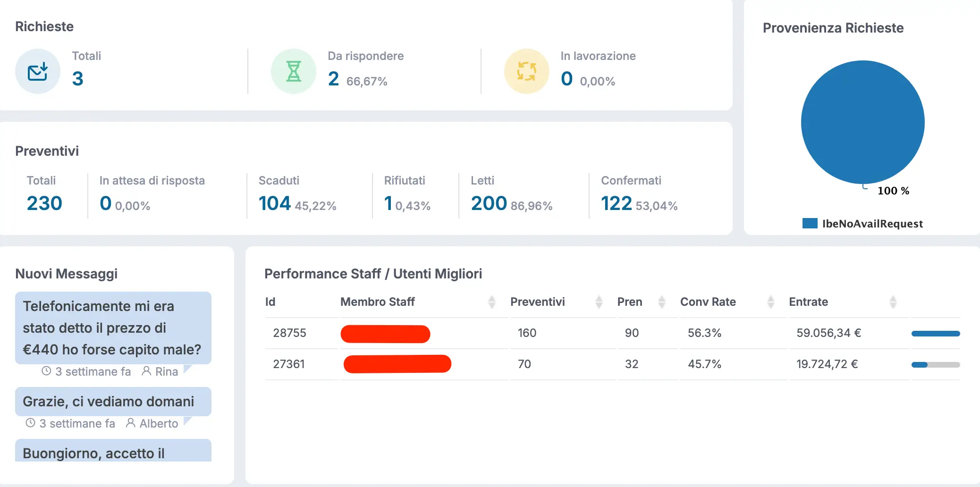Click the yellow In lavorazione arrows icon

pos(526,71)
